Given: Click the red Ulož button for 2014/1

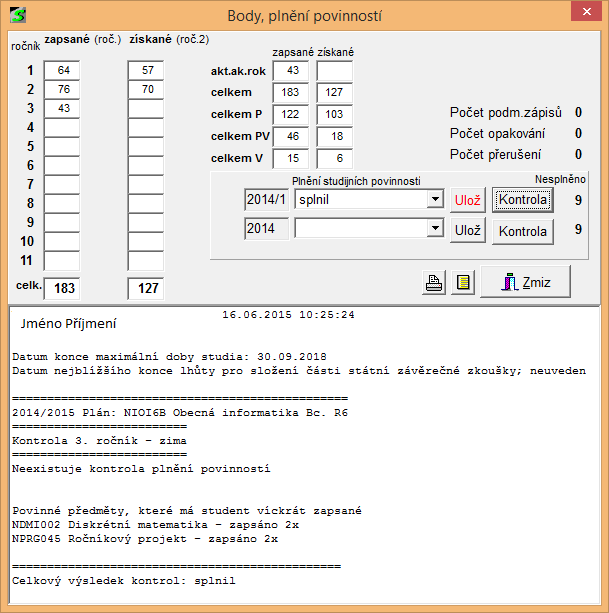Looking at the screenshot, I should tap(467, 199).
